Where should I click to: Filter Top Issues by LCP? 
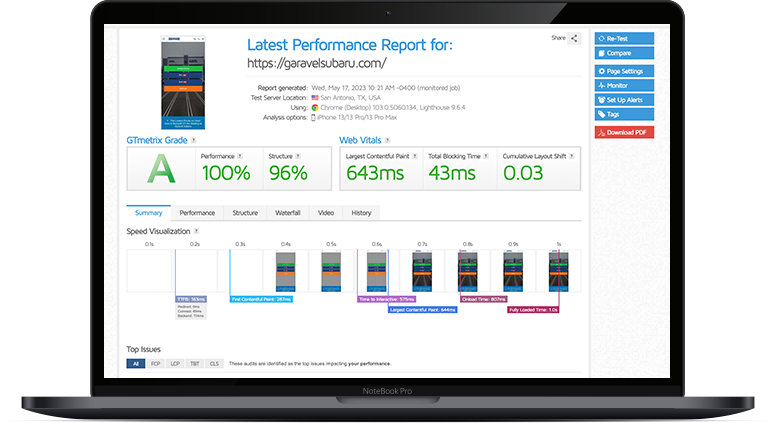coord(175,364)
